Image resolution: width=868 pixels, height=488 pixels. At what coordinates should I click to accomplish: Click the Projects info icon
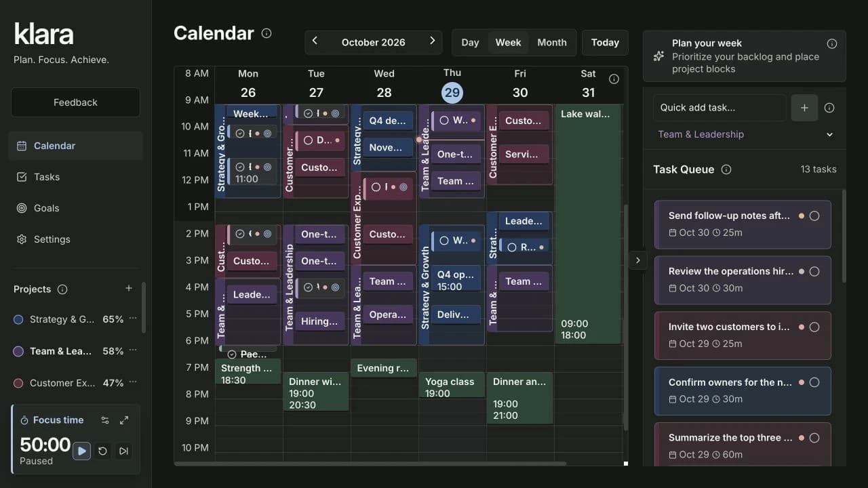coord(62,289)
